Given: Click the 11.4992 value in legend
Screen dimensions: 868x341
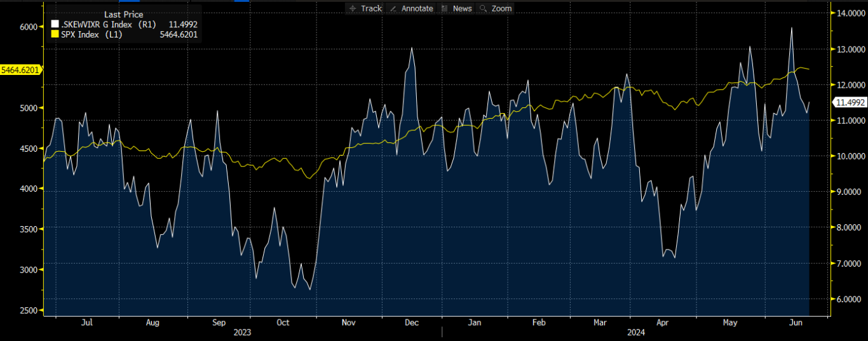Looking at the screenshot, I should pyautogui.click(x=182, y=25).
